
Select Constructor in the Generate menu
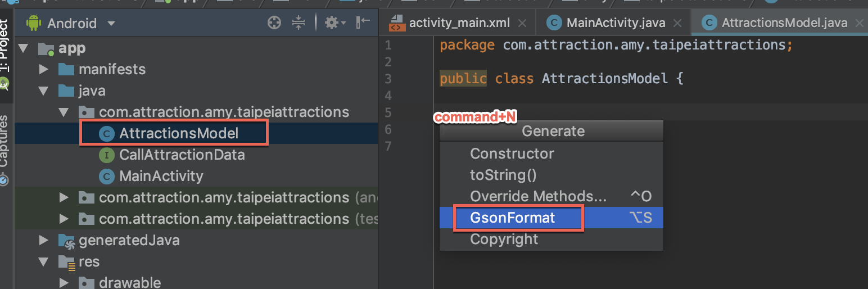(512, 153)
